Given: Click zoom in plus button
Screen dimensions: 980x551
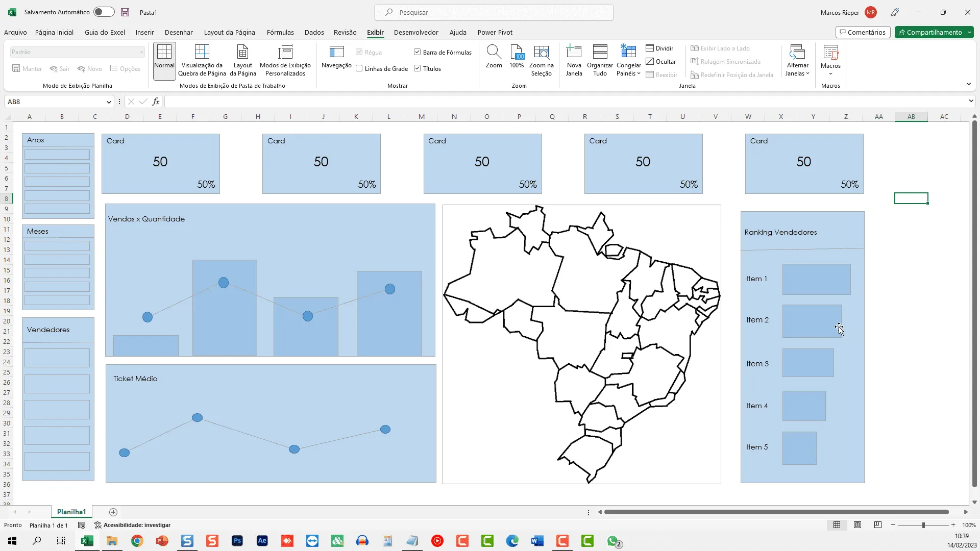Looking at the screenshot, I should coord(953,525).
